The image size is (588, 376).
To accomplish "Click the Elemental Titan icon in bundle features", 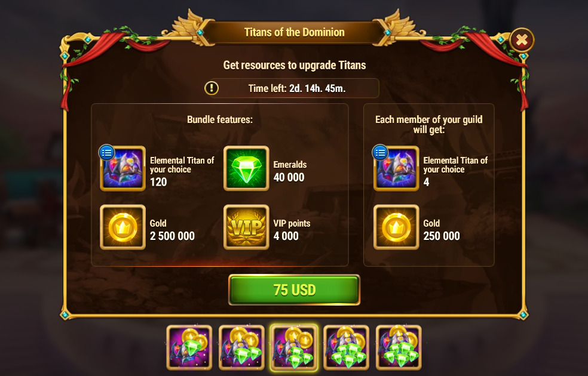I will 122,168.
